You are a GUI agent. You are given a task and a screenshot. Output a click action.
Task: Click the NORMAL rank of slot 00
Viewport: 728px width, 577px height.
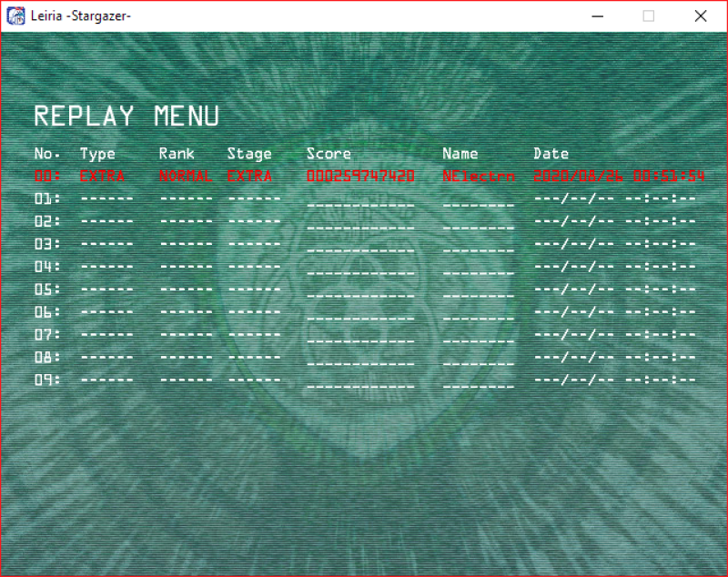coord(186,176)
